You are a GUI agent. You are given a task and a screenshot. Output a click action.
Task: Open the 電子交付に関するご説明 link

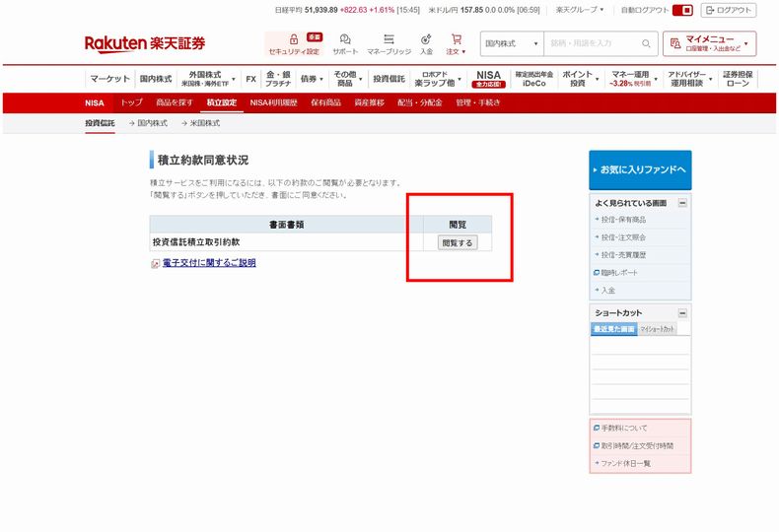pyautogui.click(x=209, y=263)
